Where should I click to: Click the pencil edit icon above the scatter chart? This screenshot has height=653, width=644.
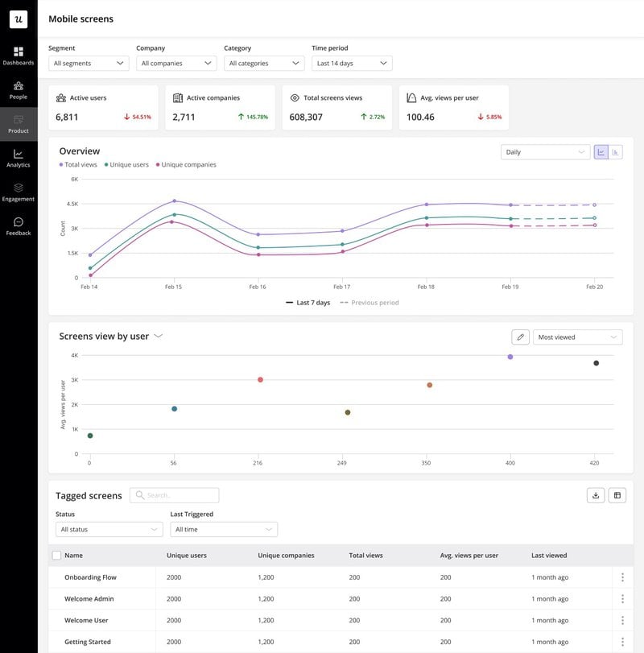click(521, 337)
